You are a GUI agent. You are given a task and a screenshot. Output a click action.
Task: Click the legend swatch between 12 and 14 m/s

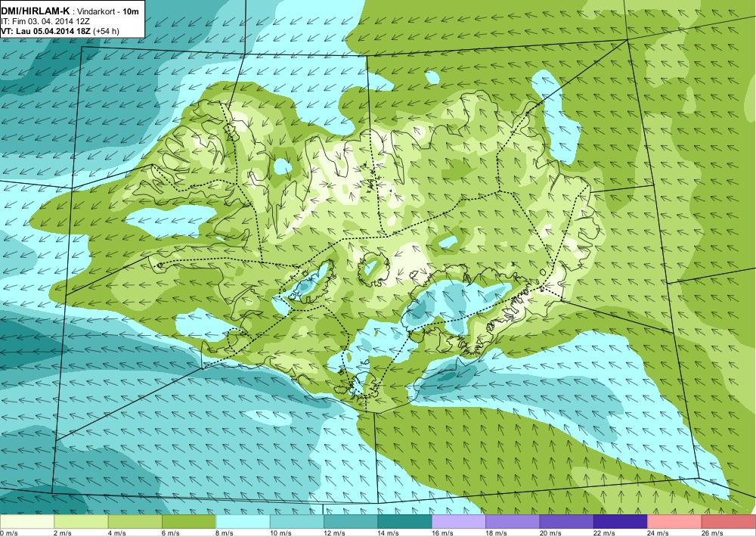click(x=351, y=522)
